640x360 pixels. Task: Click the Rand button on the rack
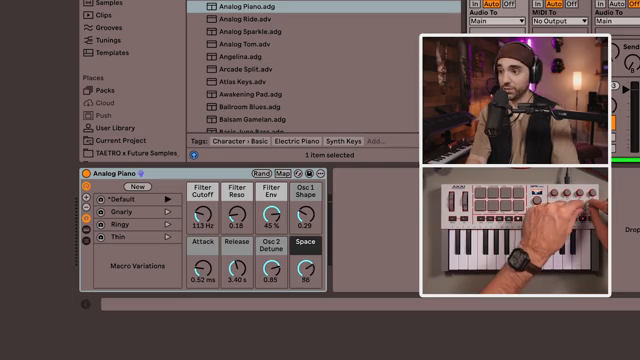tap(262, 173)
